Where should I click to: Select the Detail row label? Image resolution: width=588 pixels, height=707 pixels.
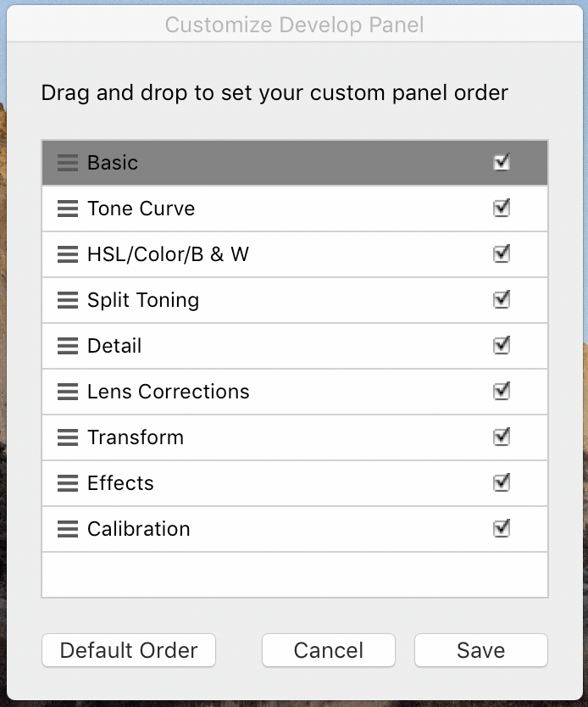point(114,346)
